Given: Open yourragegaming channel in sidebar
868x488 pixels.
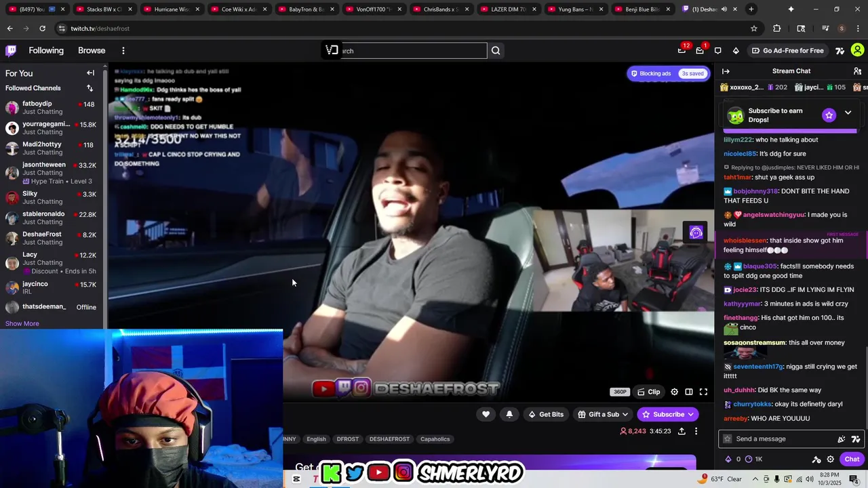Looking at the screenshot, I should pos(52,127).
